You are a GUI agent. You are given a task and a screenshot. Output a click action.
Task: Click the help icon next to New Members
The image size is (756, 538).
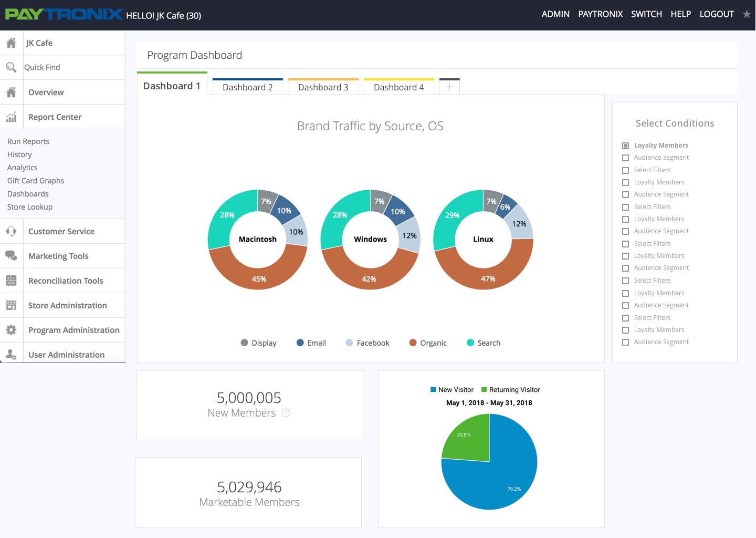[x=286, y=413]
